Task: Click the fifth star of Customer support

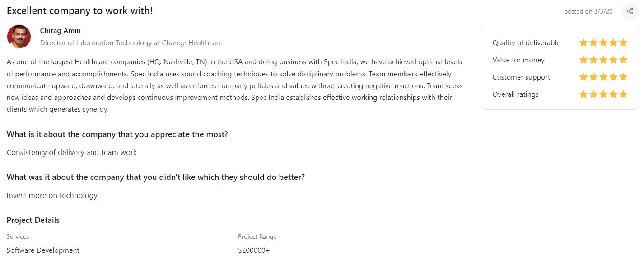Action: click(623, 77)
